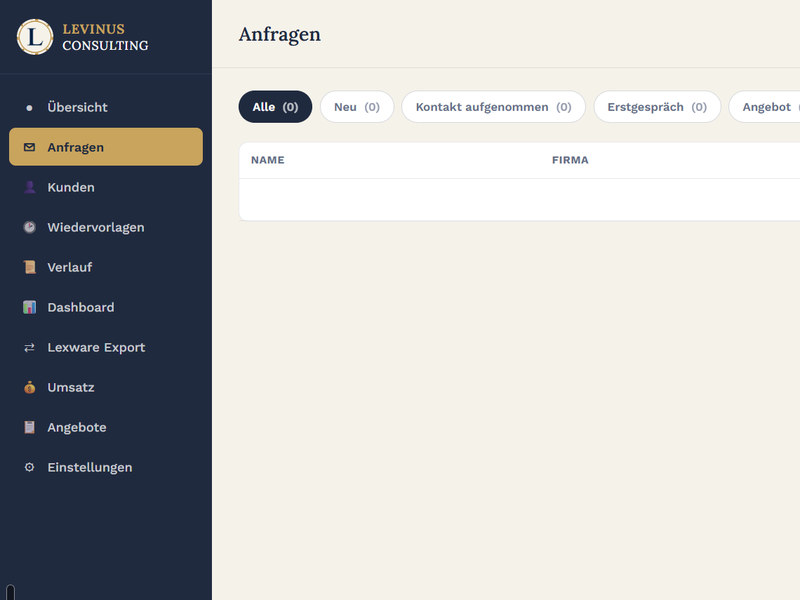Click the Kunden person icon
This screenshot has height=600, width=800.
click(x=30, y=187)
